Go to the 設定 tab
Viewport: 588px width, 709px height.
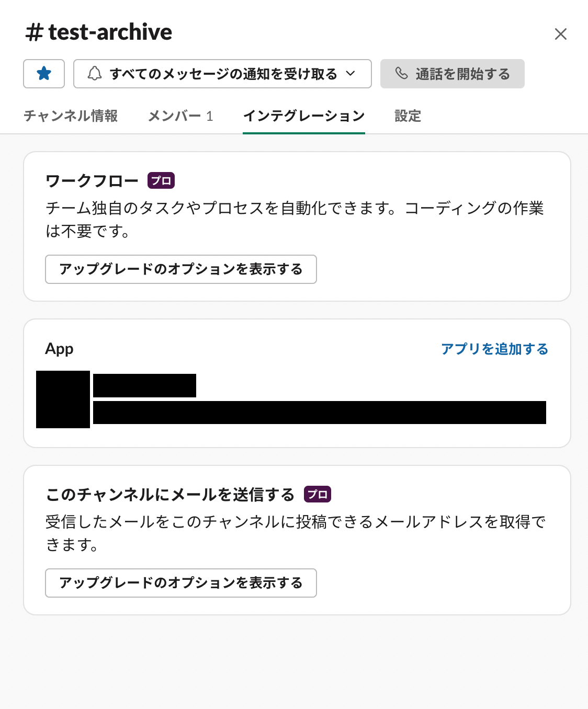click(x=408, y=116)
